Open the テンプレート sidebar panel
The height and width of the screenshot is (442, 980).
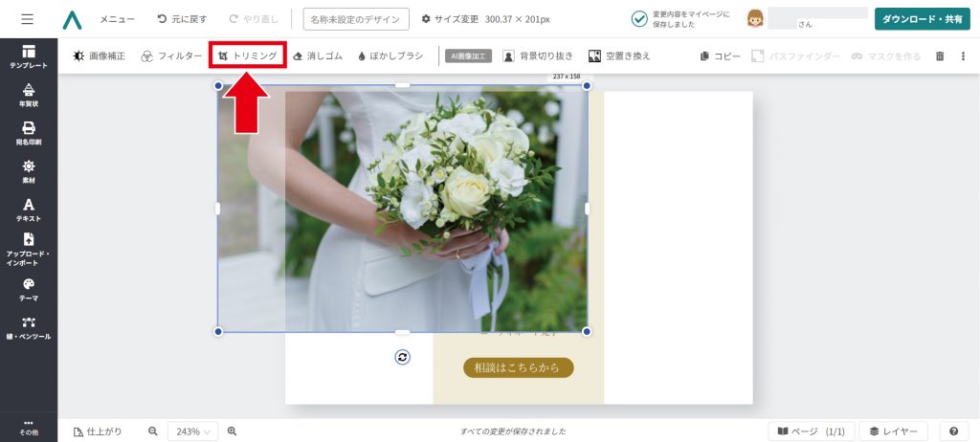pos(29,55)
